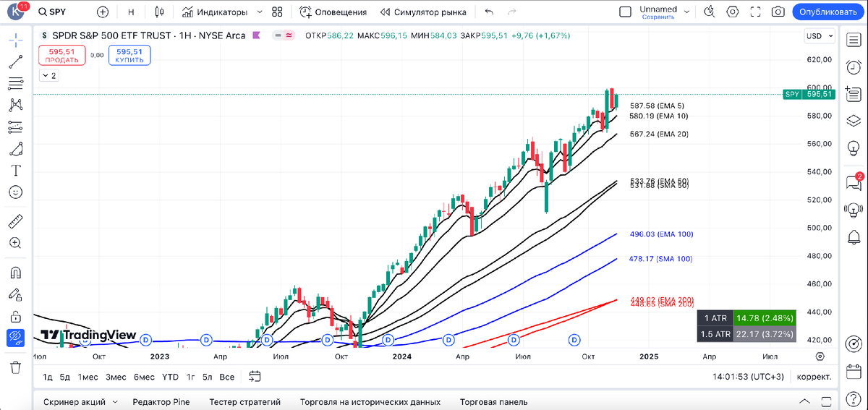Select 1мес date range

(88, 377)
